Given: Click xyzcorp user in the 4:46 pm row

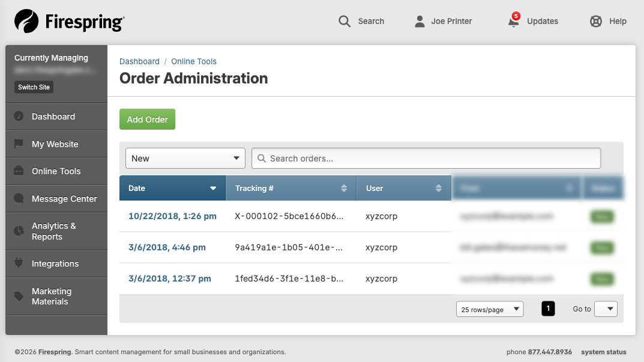Looking at the screenshot, I should tap(381, 248).
